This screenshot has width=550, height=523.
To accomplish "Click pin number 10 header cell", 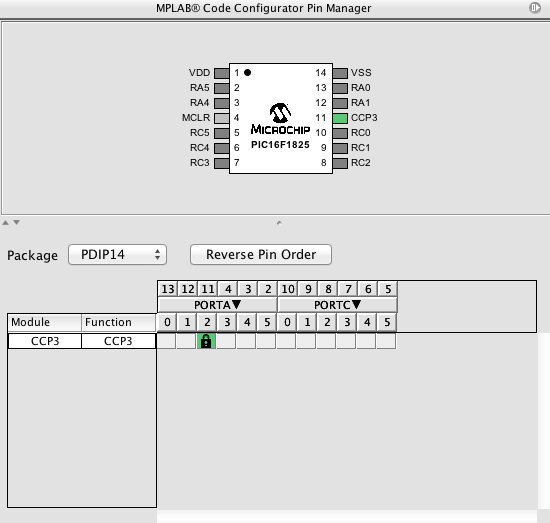I will point(288,289).
